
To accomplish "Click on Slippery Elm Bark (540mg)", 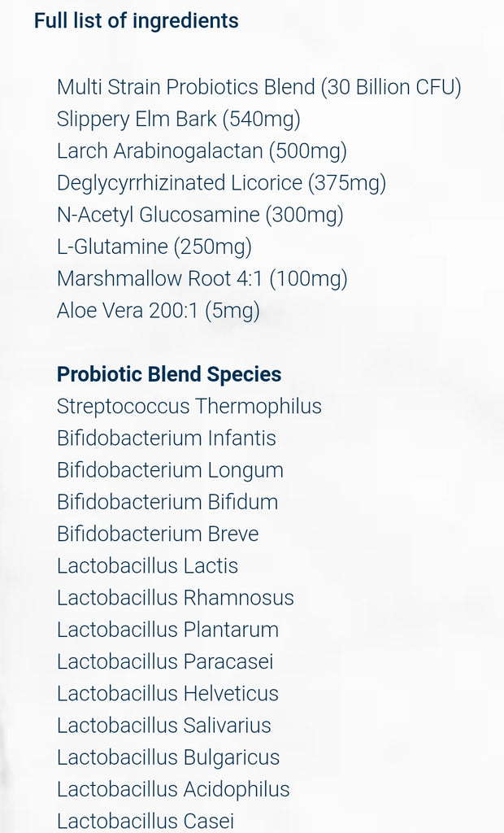I will (179, 119).
